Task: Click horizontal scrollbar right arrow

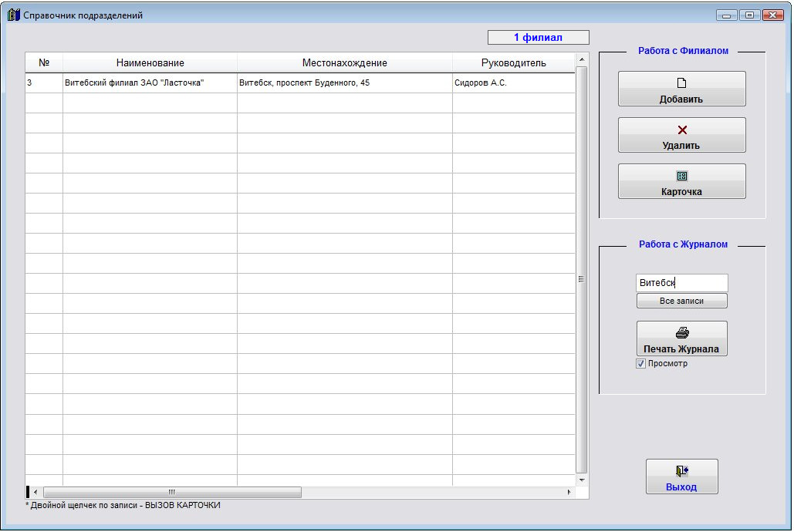Action: (x=570, y=492)
